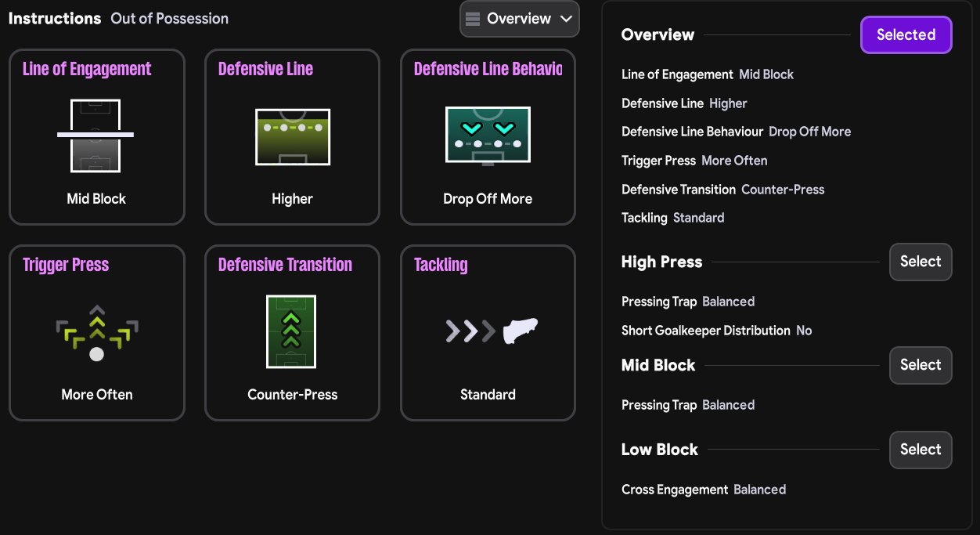
Task: Select the Mid Block preset
Action: point(920,365)
